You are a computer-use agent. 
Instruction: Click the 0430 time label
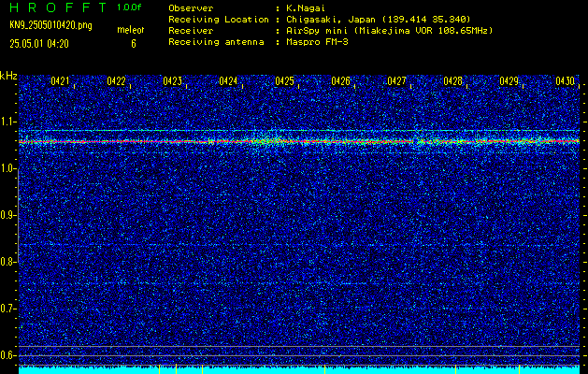pos(566,81)
